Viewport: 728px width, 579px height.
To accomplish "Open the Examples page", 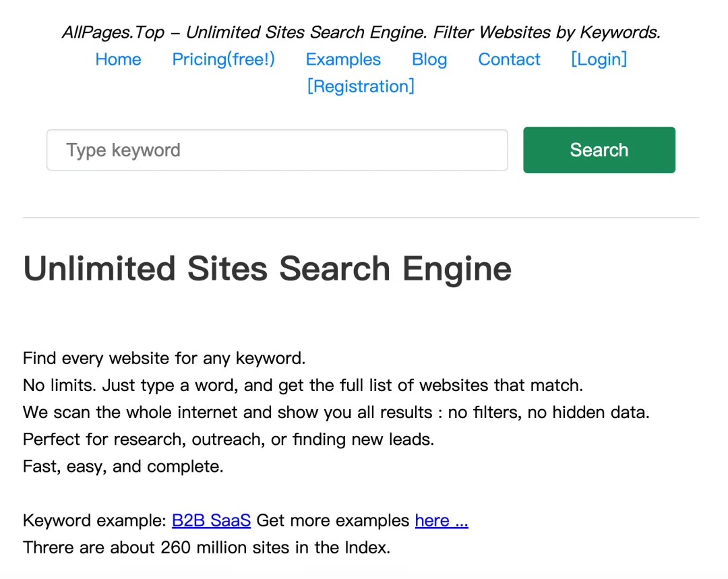I will 343,59.
